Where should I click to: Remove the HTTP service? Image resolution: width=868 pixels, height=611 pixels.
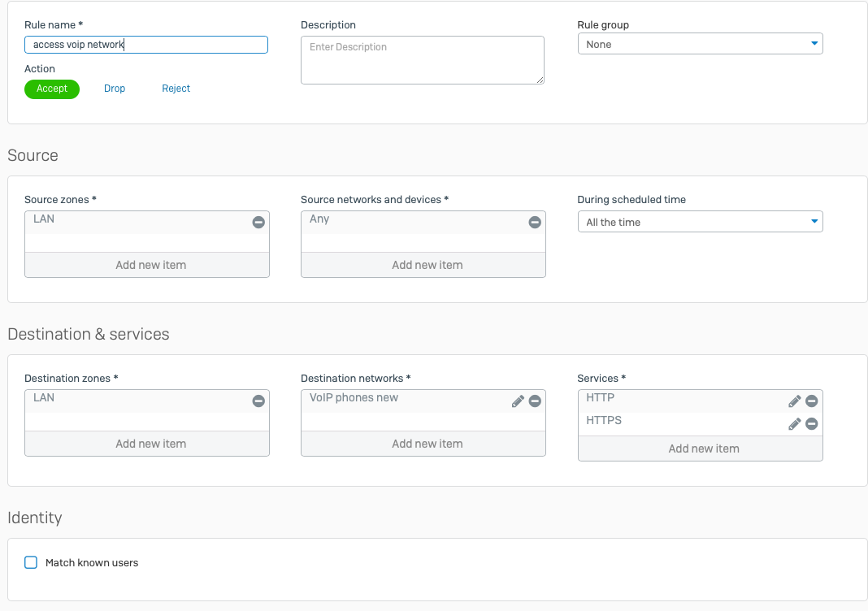tap(811, 401)
